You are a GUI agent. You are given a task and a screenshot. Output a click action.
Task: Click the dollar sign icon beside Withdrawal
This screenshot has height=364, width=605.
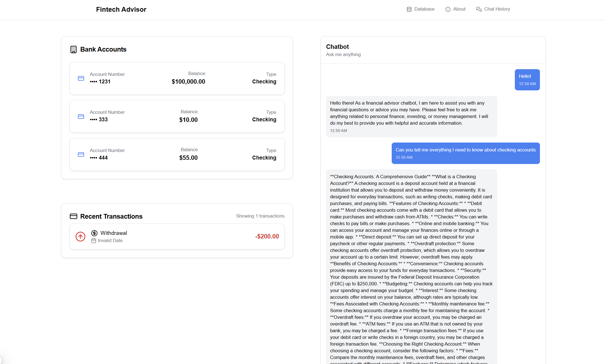point(94,233)
